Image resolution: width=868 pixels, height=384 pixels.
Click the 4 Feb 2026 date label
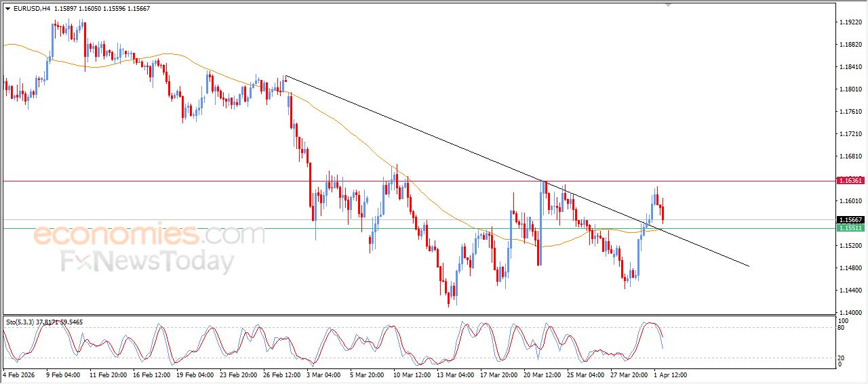pos(20,375)
